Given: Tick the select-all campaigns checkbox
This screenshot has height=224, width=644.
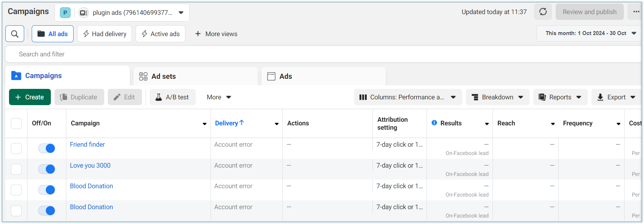Looking at the screenshot, I should (x=16, y=124).
